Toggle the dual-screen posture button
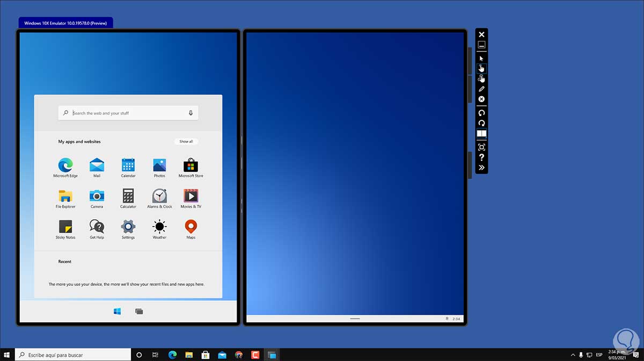 [x=481, y=134]
